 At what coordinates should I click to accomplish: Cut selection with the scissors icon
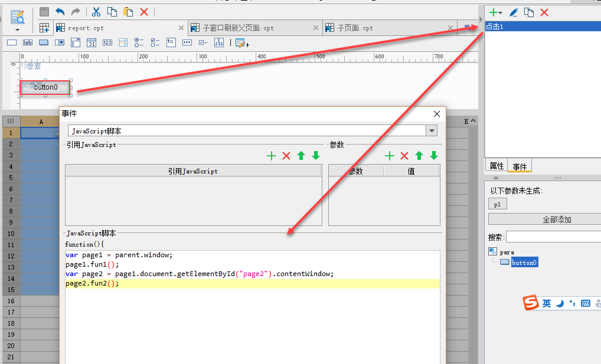[x=96, y=12]
